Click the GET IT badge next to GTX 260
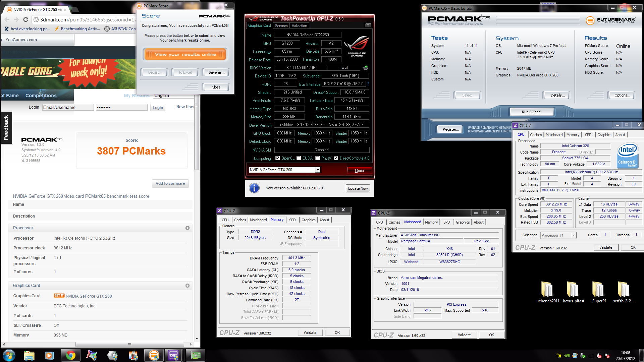 point(59,296)
